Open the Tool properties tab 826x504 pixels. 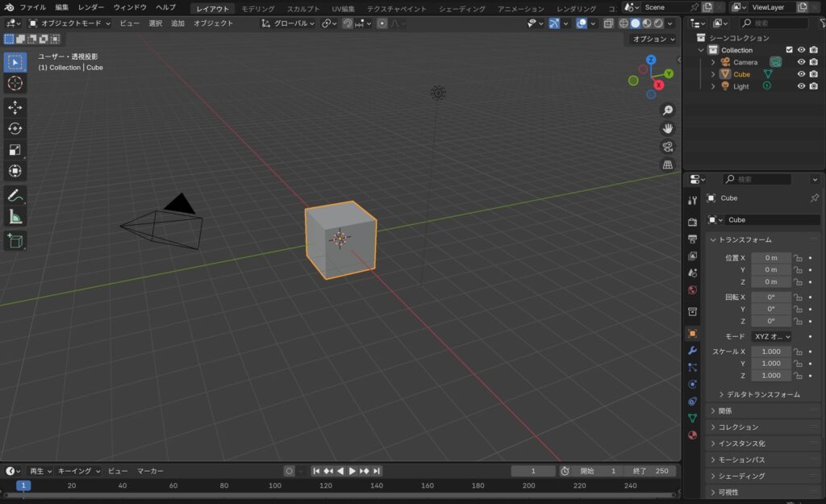[693, 200]
